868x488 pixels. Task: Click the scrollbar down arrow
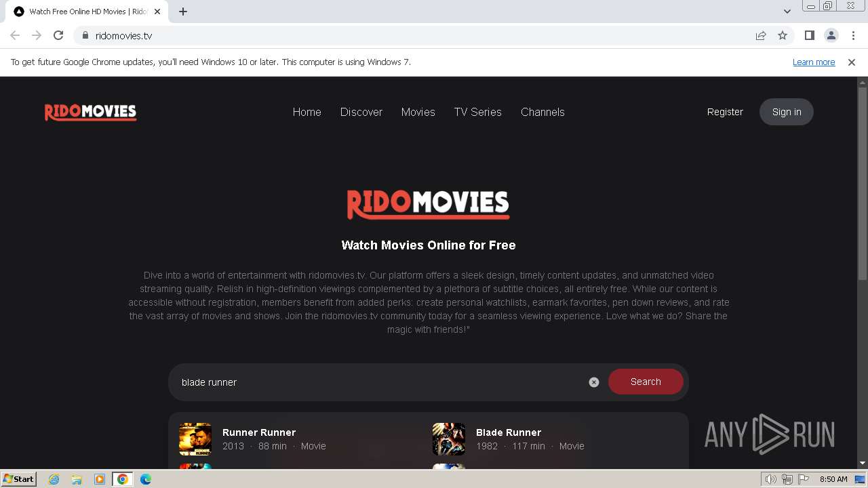pos(862,463)
